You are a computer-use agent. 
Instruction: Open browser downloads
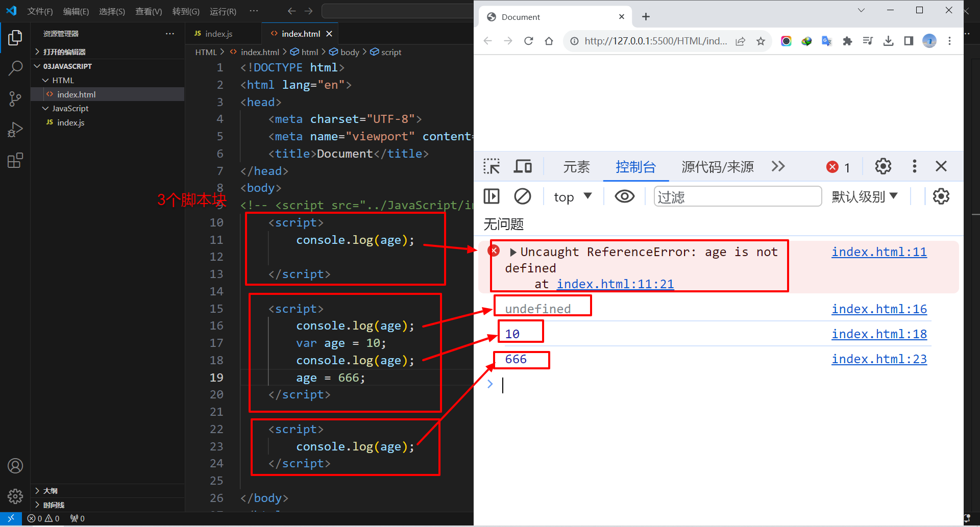click(889, 41)
